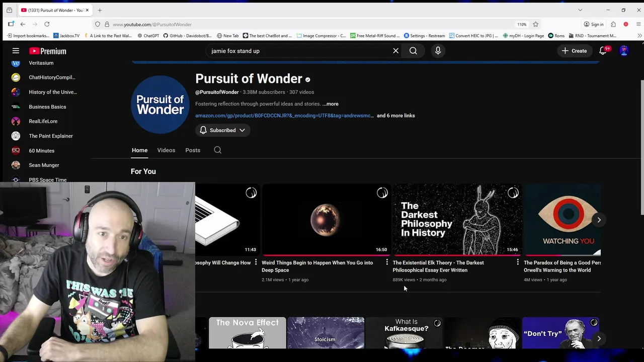Open the amazon.com product link

[284, 116]
